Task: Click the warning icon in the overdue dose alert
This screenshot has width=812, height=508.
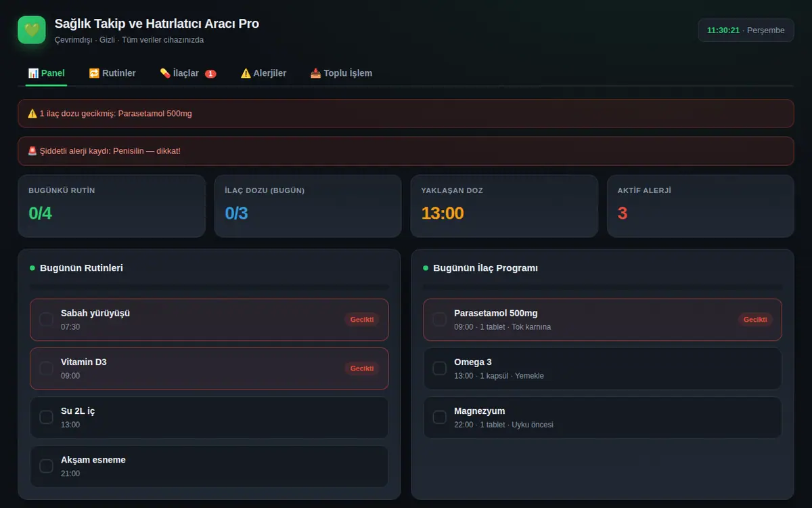Action: coord(32,113)
